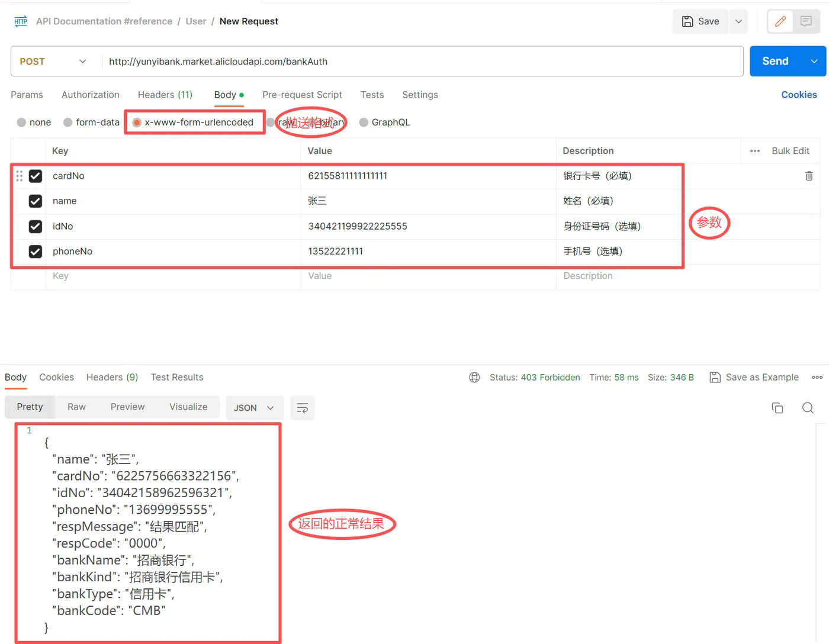Viewport: 829px width, 644px height.
Task: Click the phoneNo value 13522221111
Action: (x=336, y=251)
